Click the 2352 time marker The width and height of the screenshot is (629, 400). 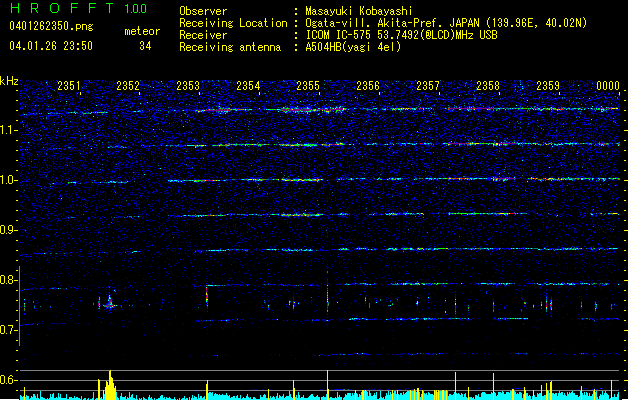(128, 86)
